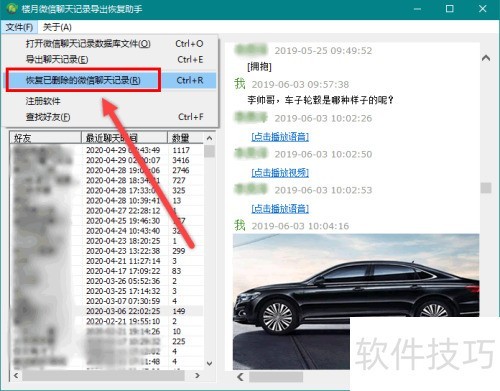Select the row 2020-04-23 18:20:25

(x=107, y=241)
